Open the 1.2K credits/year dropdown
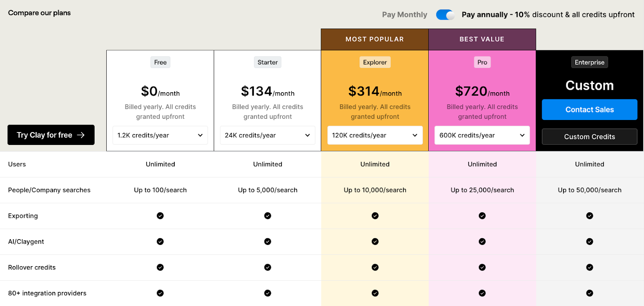Viewport: 644px width, 306px height. (160, 135)
